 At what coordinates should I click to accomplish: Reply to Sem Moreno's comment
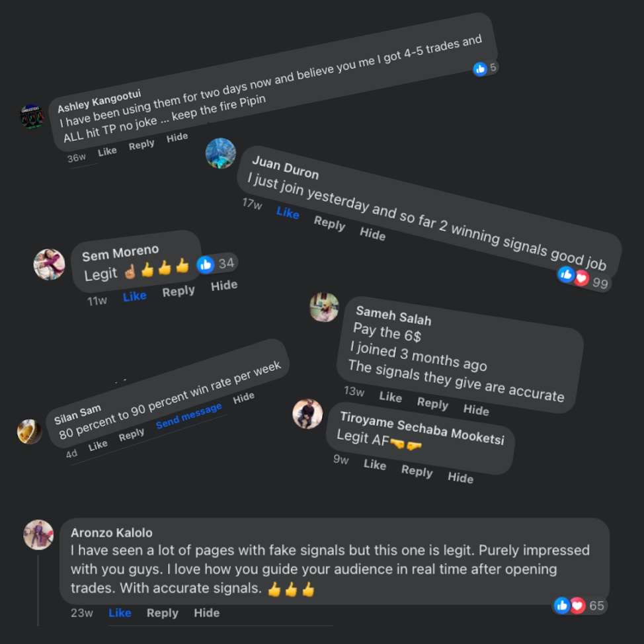[x=179, y=291]
